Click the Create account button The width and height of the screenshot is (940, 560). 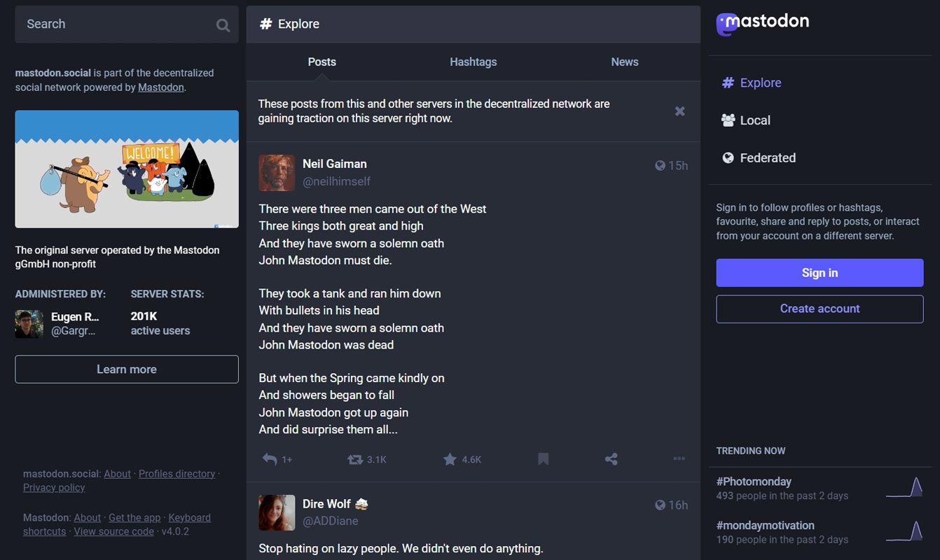click(x=820, y=309)
